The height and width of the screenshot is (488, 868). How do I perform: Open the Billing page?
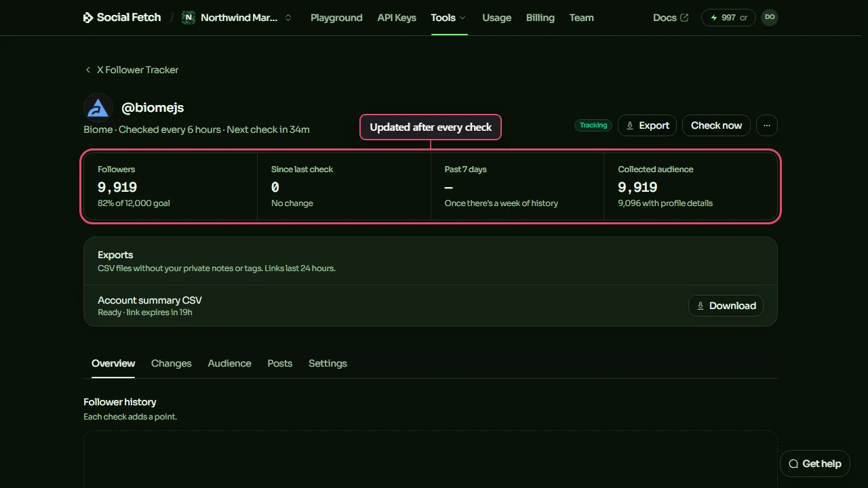540,18
